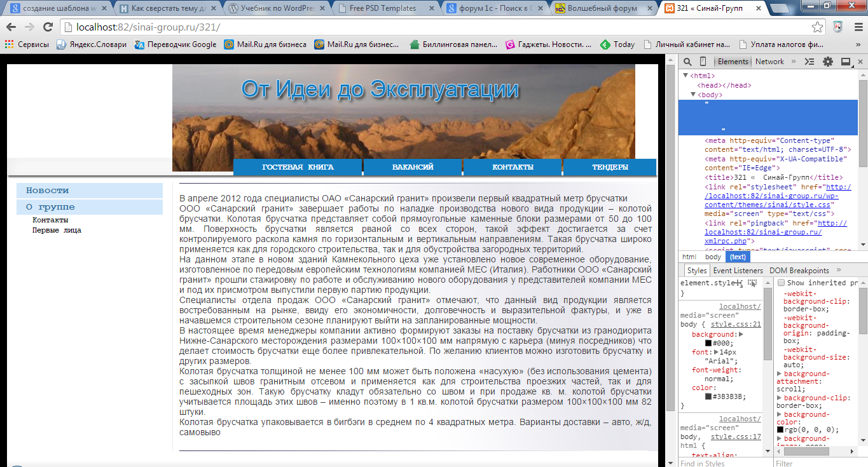Toggle the device mode phone icon
This screenshot has height=467, width=868.
(703, 62)
